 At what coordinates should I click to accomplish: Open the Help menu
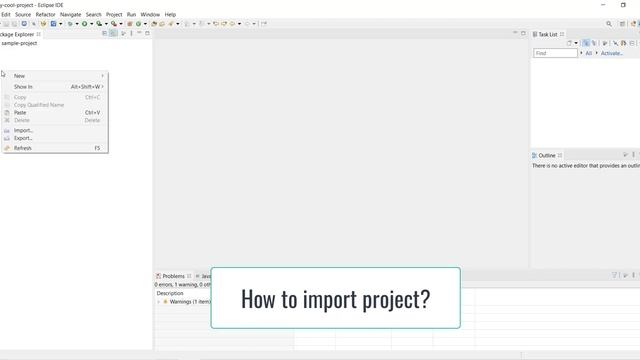[x=170, y=14]
